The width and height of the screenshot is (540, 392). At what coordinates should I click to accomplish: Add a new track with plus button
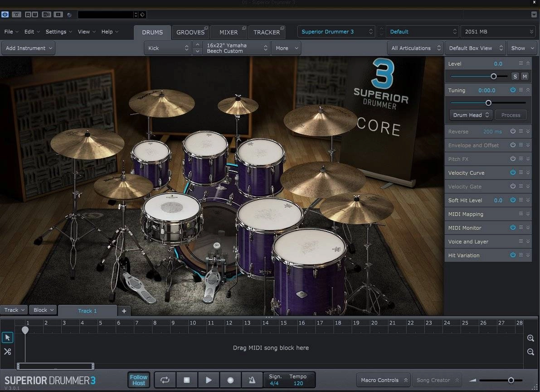click(124, 311)
